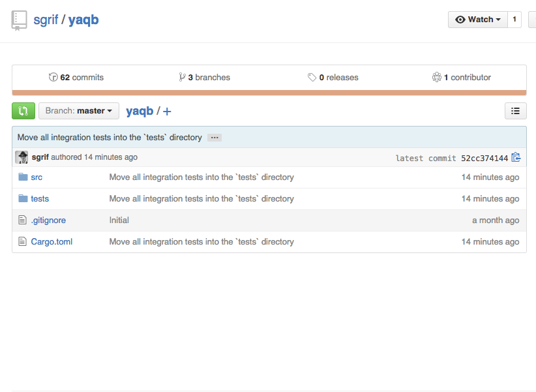536x392 pixels.
Task: Click the latest commit message in header
Action: click(x=110, y=138)
